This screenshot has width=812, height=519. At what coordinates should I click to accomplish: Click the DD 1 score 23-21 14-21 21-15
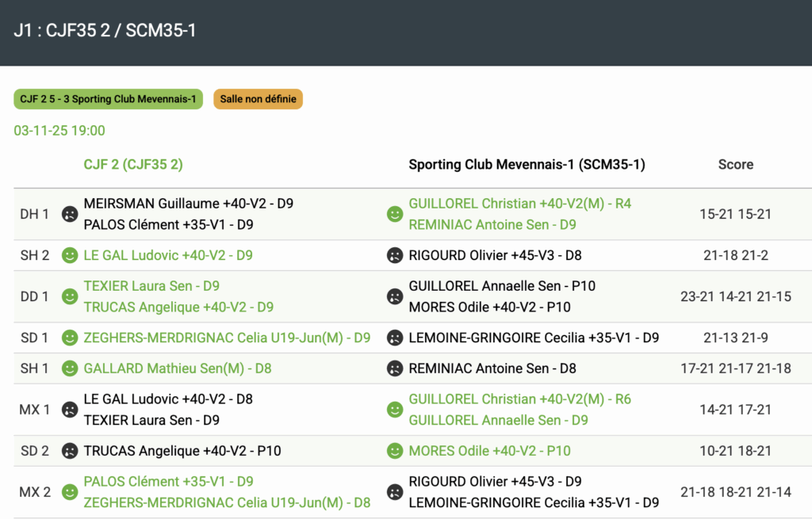pos(735,296)
